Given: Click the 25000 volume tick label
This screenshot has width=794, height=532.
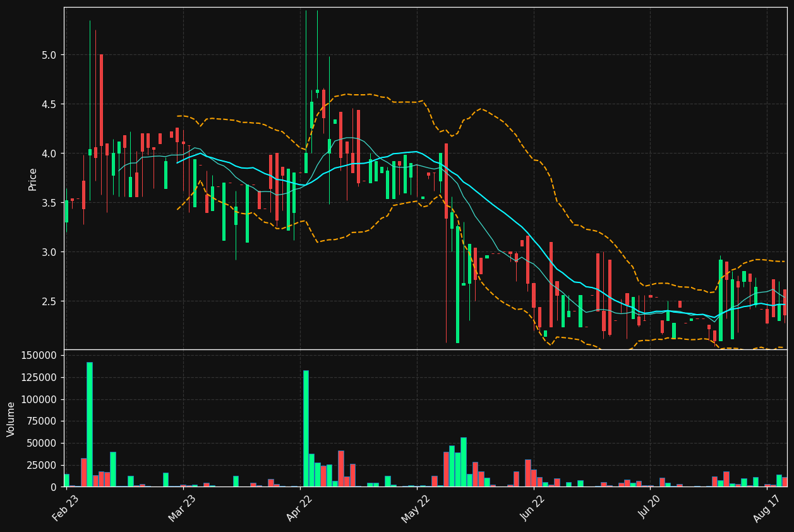Looking at the screenshot, I should [42, 466].
